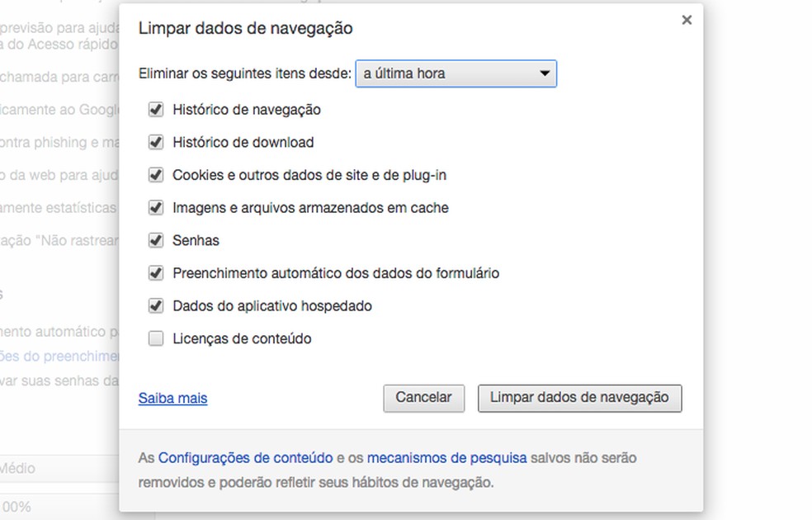Uncheck Dados do aplicativo hospedado

click(x=155, y=305)
